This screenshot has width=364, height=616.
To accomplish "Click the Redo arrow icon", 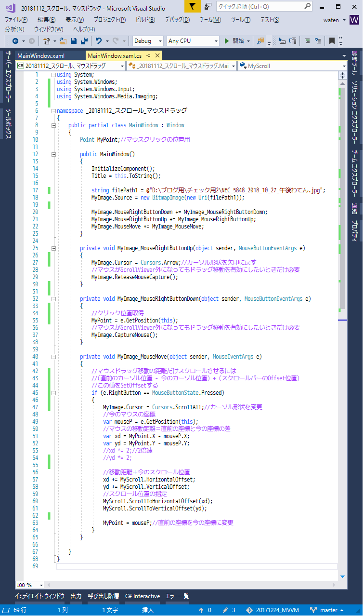I will [116, 41].
